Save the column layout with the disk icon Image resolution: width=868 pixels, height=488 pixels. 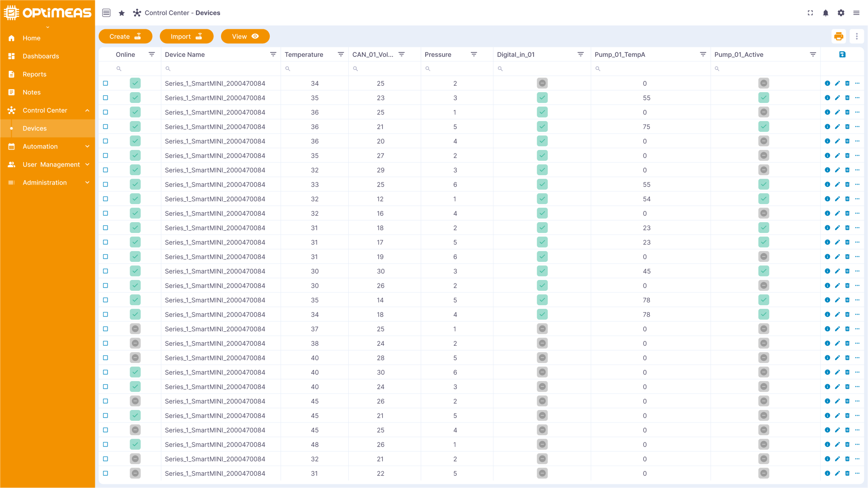(x=842, y=55)
